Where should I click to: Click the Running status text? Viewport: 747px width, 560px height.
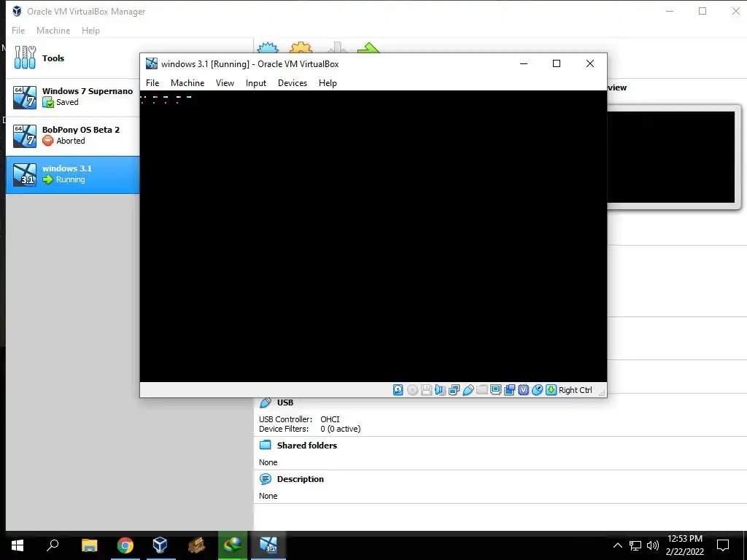(x=71, y=179)
